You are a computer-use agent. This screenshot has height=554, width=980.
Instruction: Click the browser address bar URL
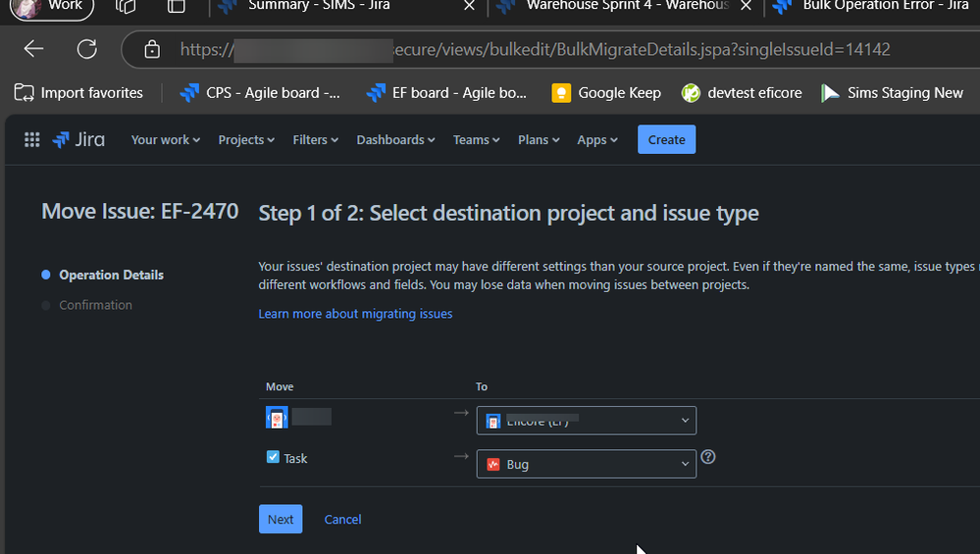(x=535, y=49)
